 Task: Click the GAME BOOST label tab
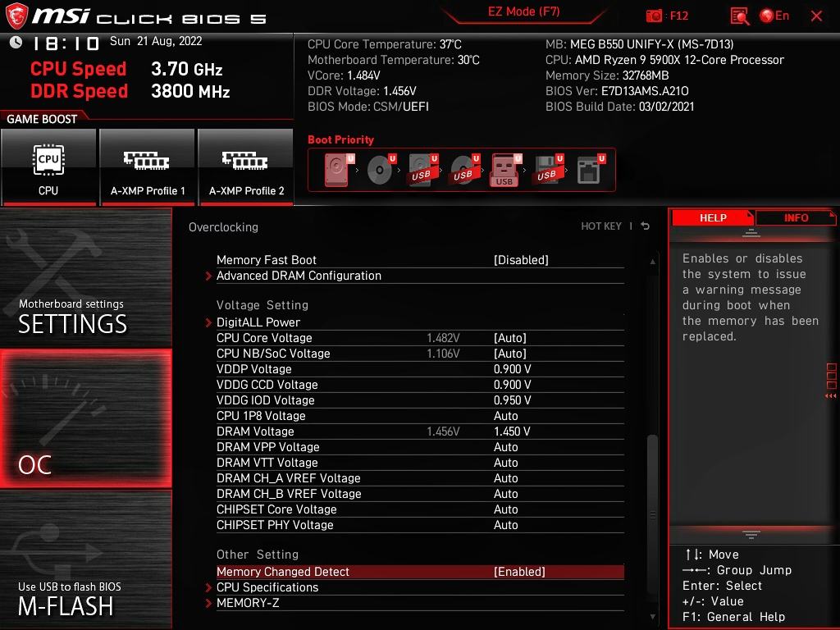pyautogui.click(x=42, y=119)
